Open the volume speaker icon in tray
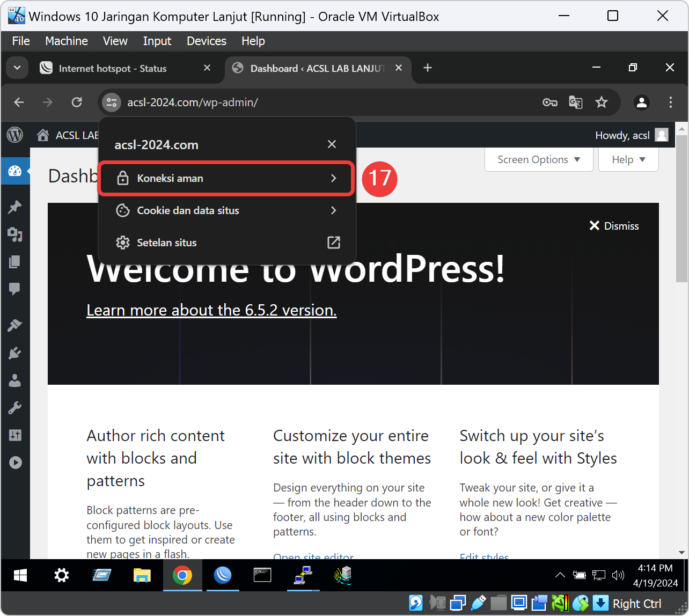689x616 pixels. point(619,575)
